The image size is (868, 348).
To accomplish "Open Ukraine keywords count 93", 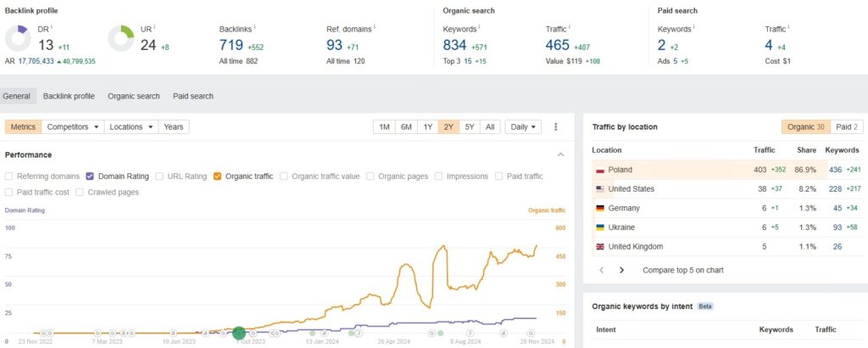I will 837,227.
